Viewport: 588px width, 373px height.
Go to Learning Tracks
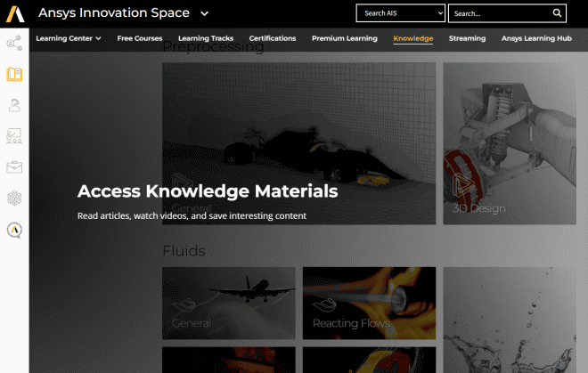(206, 38)
